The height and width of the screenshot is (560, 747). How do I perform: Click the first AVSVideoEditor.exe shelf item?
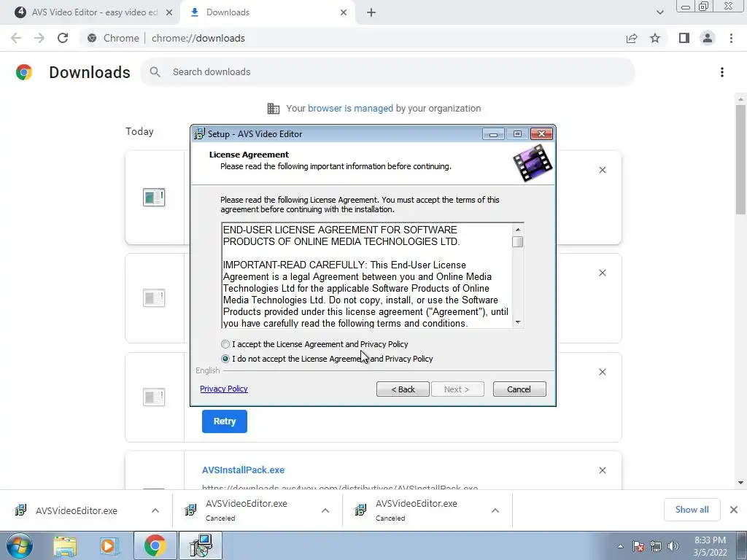[76, 510]
